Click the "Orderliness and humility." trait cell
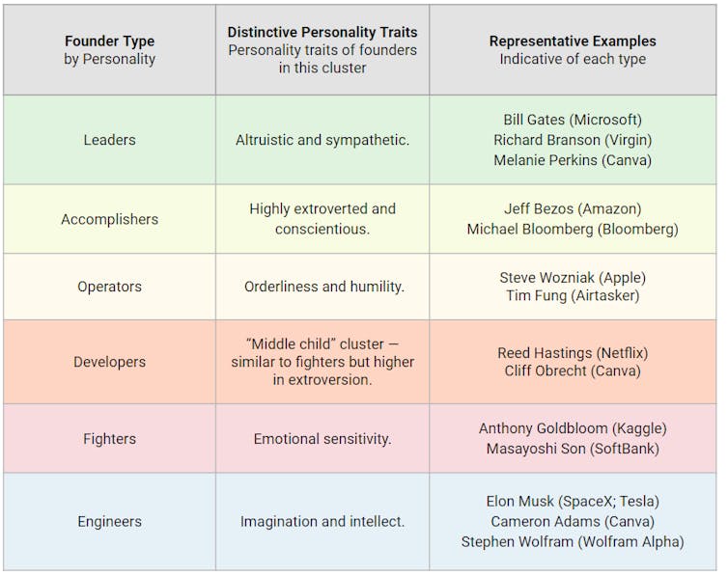 pyautogui.click(x=322, y=287)
